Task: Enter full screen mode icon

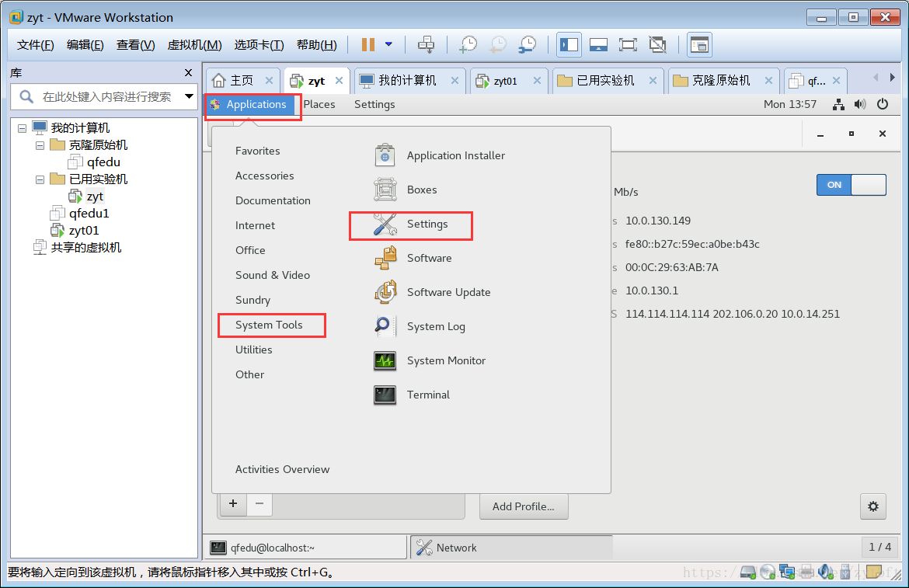Action: (x=628, y=44)
